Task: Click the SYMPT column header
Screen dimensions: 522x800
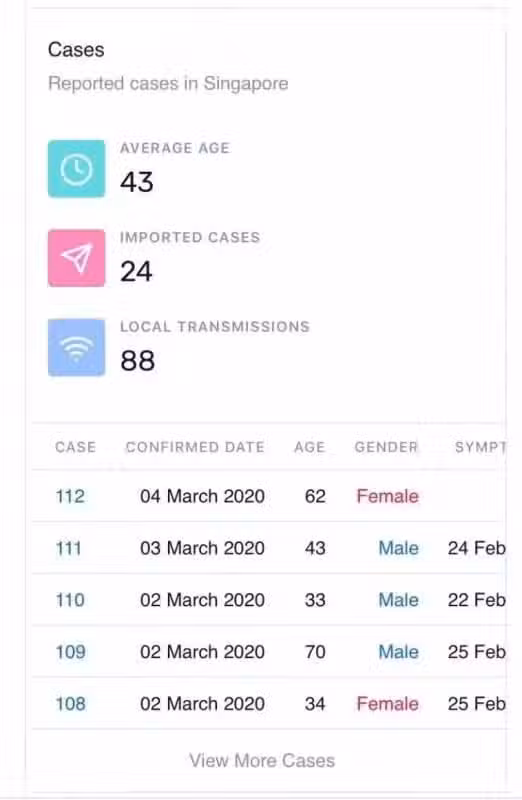Action: 480,447
